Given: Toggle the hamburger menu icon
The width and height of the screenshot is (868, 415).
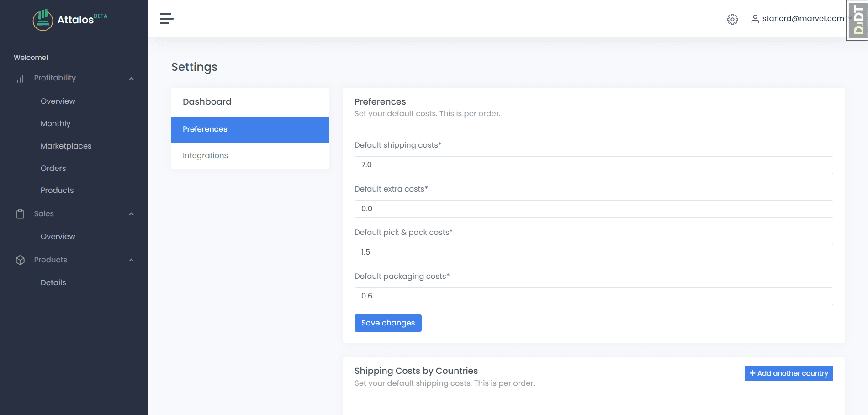Looking at the screenshot, I should pos(166,19).
